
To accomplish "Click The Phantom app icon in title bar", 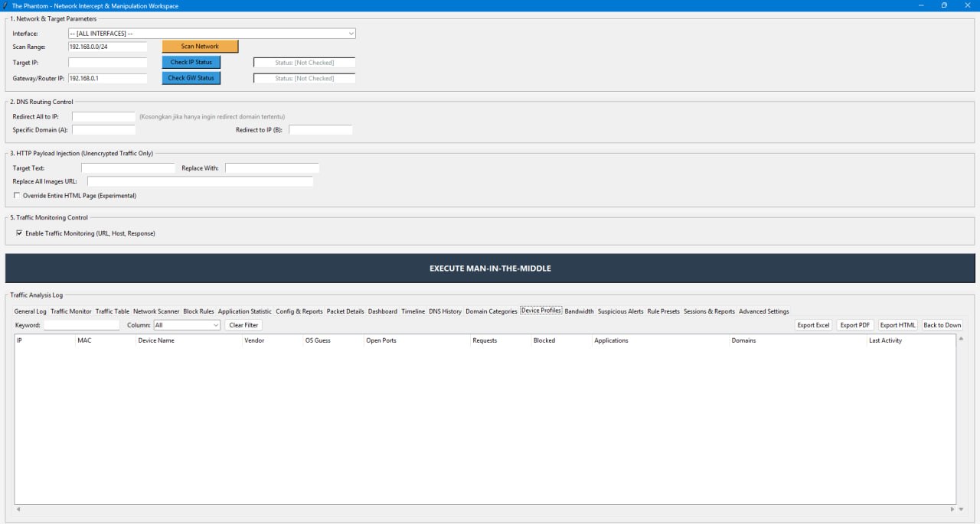I will (x=6, y=5).
